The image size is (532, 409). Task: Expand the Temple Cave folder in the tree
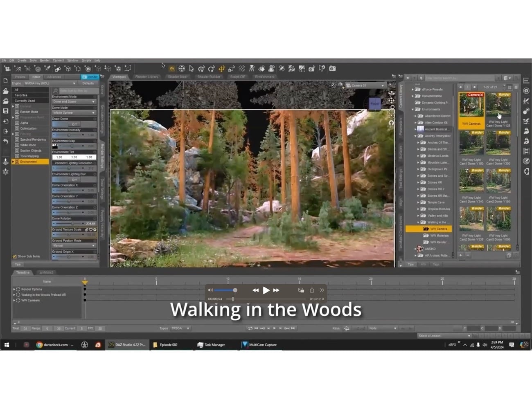click(x=418, y=202)
